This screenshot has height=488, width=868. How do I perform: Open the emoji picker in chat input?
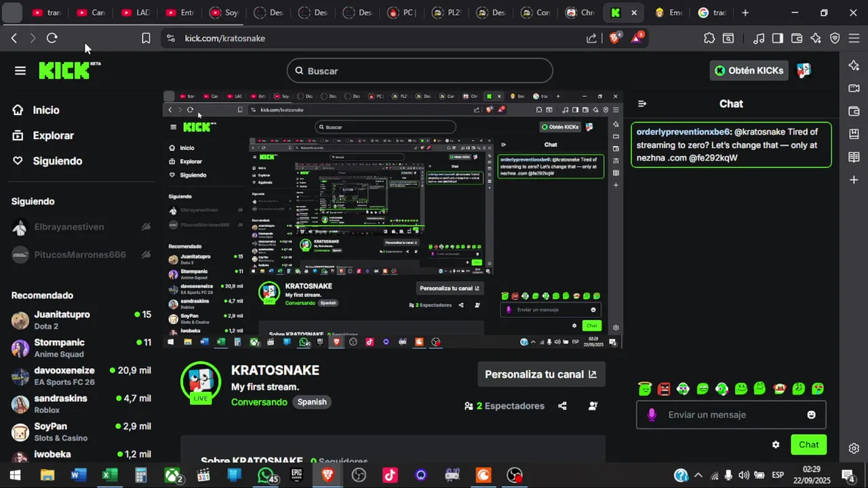coord(812,415)
